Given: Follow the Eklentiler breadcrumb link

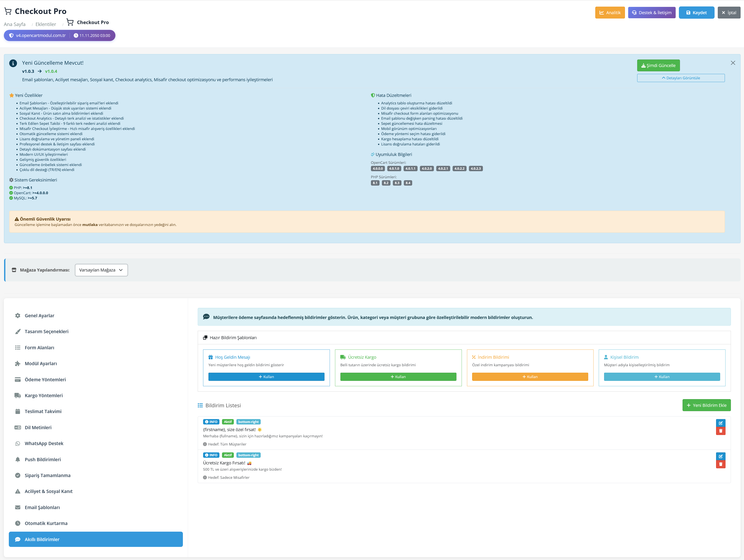Looking at the screenshot, I should [46, 24].
